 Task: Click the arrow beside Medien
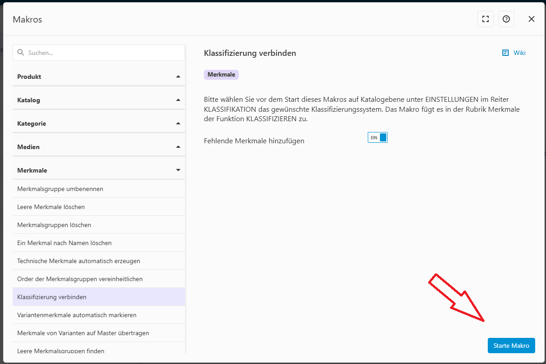[x=178, y=147]
